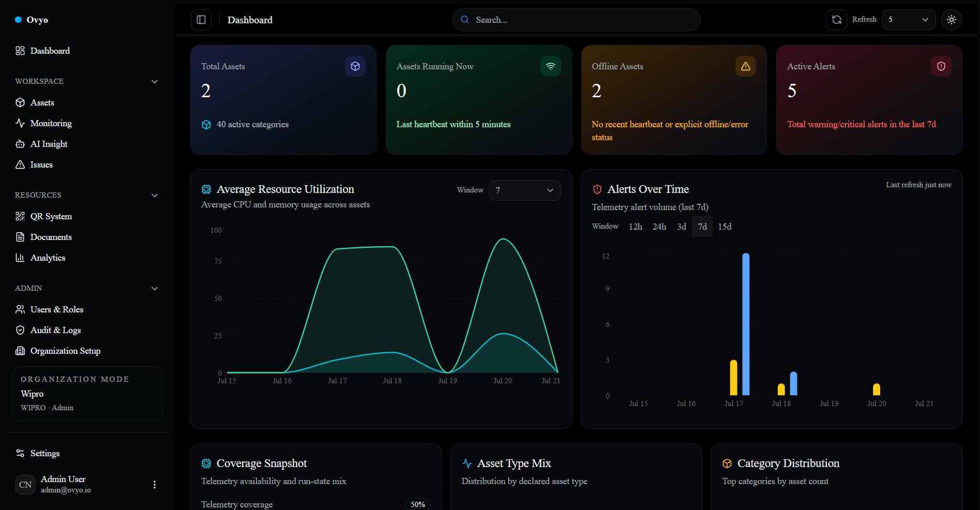
Task: Click the Assets Running Now wifi icon
Action: [x=551, y=66]
